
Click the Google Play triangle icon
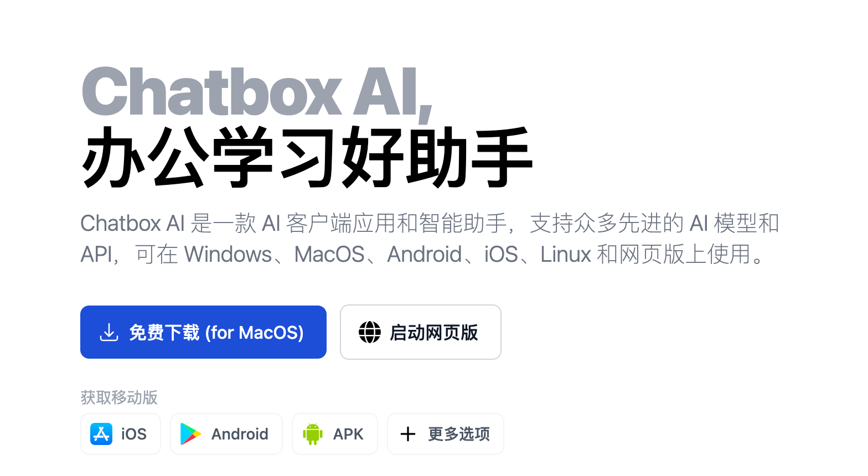click(x=191, y=434)
